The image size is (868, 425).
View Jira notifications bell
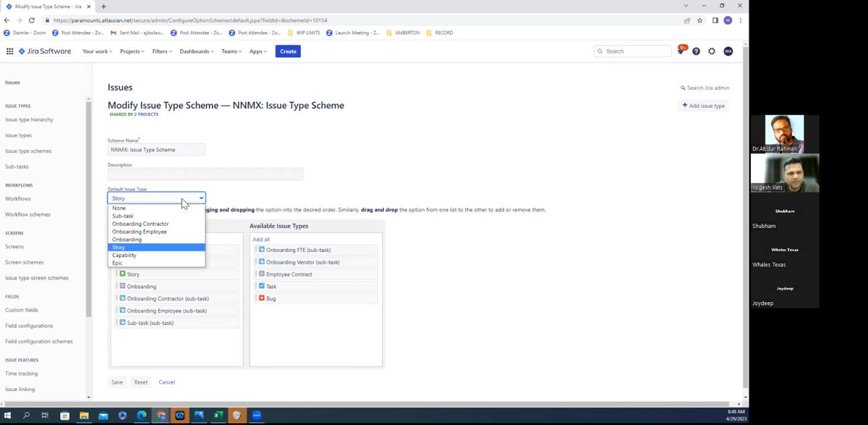(680, 51)
